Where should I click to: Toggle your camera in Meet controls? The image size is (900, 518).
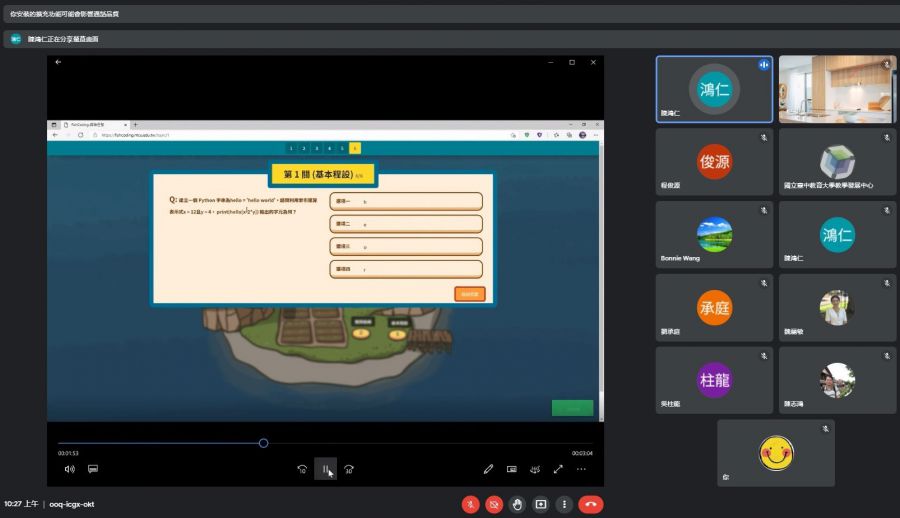coord(494,504)
